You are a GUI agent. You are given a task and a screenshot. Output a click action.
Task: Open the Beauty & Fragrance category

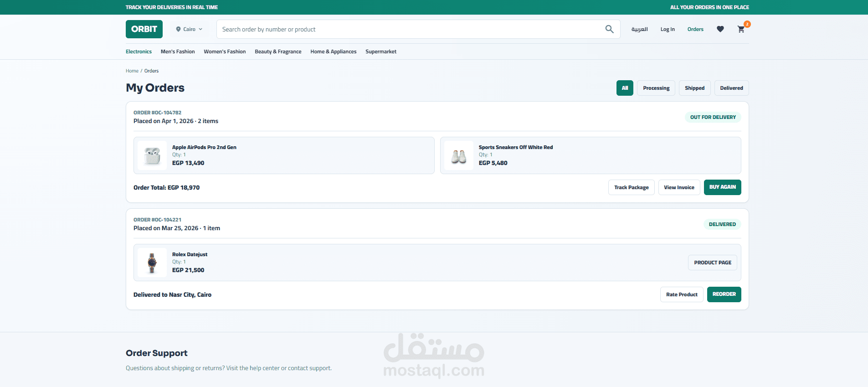(278, 52)
